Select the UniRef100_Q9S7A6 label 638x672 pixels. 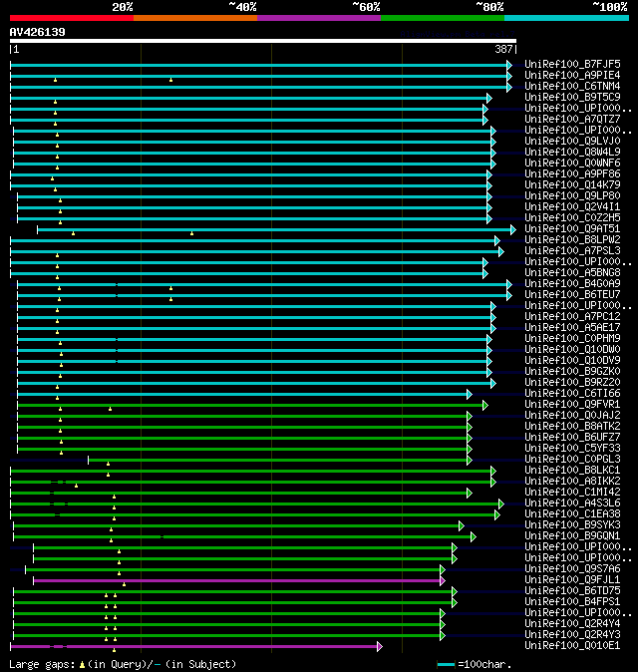point(572,569)
